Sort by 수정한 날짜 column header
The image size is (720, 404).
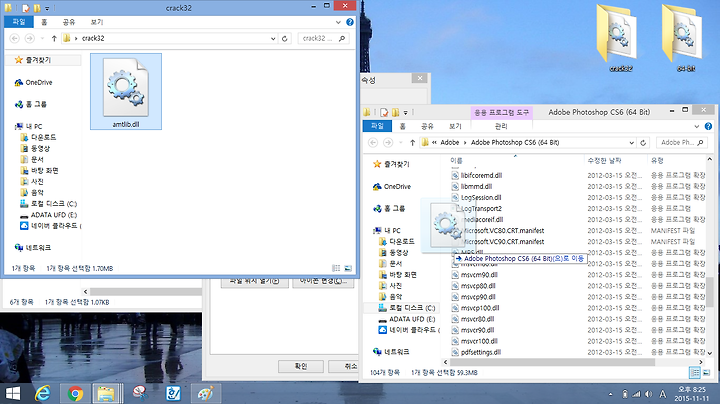(604, 161)
